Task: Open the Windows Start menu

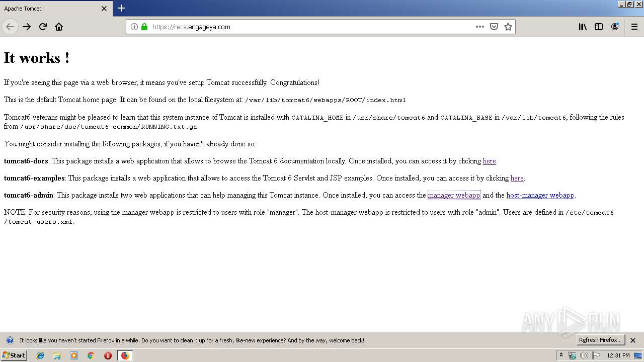Action: (14, 355)
